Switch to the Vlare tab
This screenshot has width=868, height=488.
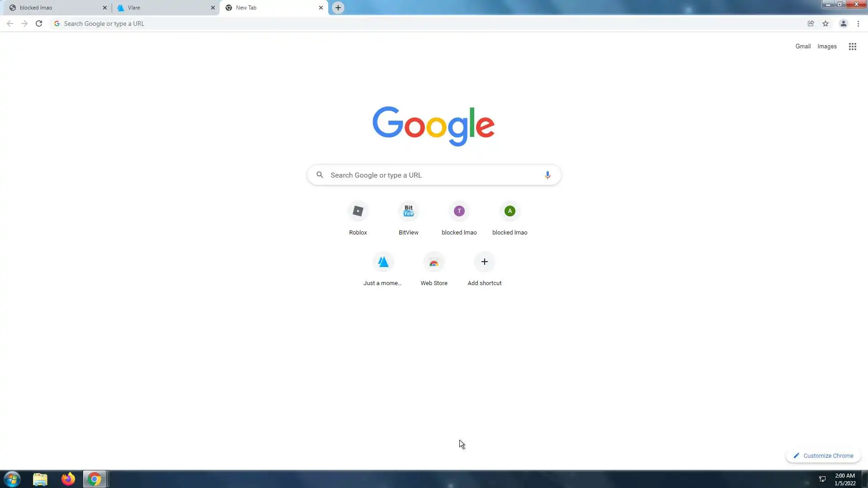[x=163, y=8]
